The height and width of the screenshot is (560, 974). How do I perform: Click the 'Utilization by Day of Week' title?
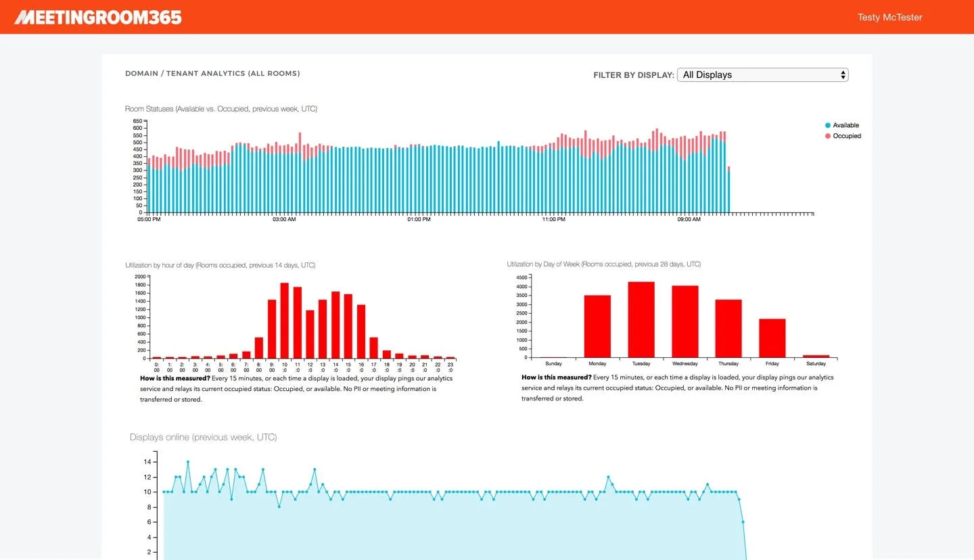pos(604,264)
